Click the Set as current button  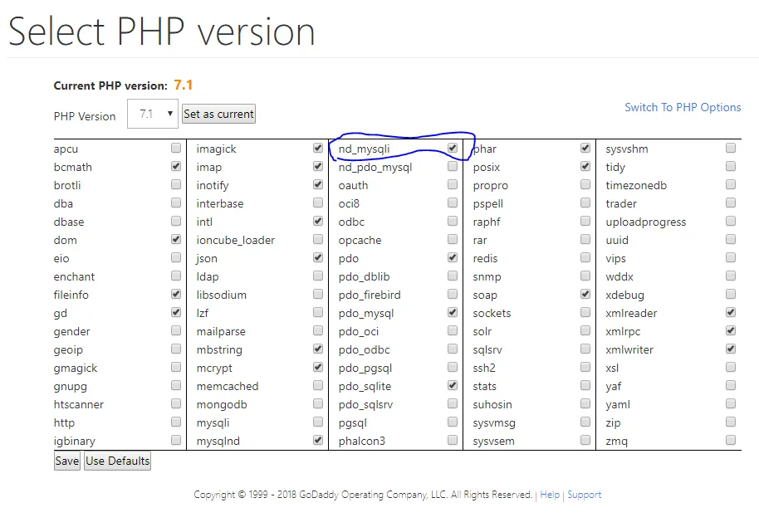click(218, 114)
